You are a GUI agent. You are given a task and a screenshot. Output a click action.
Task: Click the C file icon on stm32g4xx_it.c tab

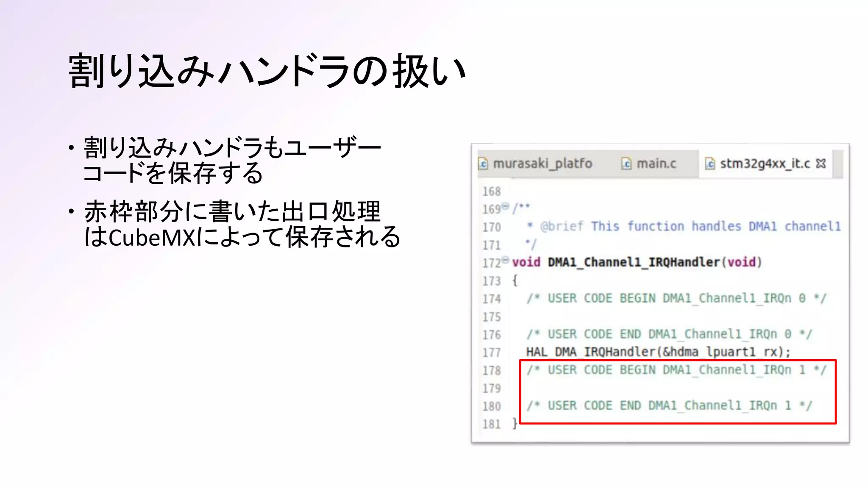(x=710, y=164)
